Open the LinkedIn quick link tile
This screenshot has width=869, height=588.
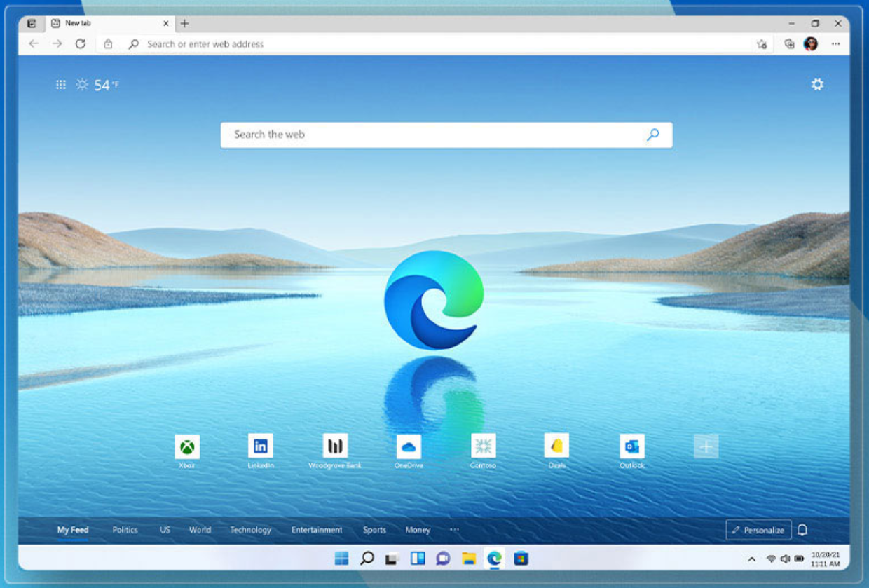pyautogui.click(x=261, y=446)
